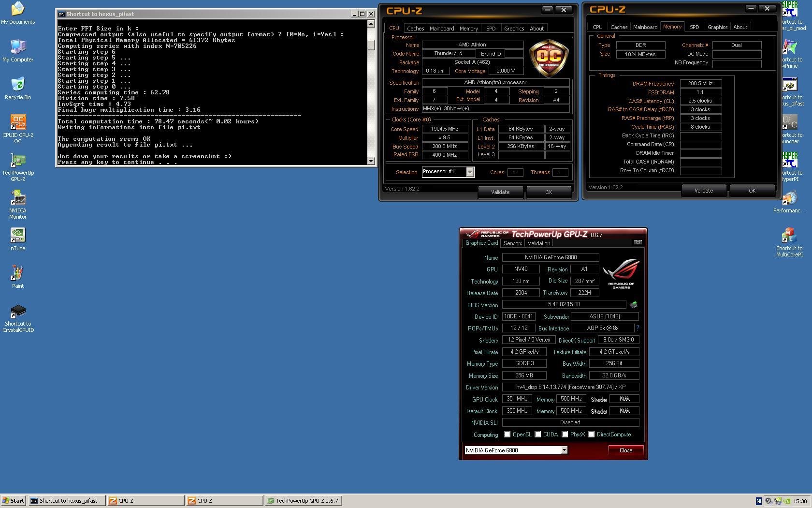The image size is (812, 508).
Task: Launch the Shortcut to MultiCorePI icon
Action: point(790,242)
